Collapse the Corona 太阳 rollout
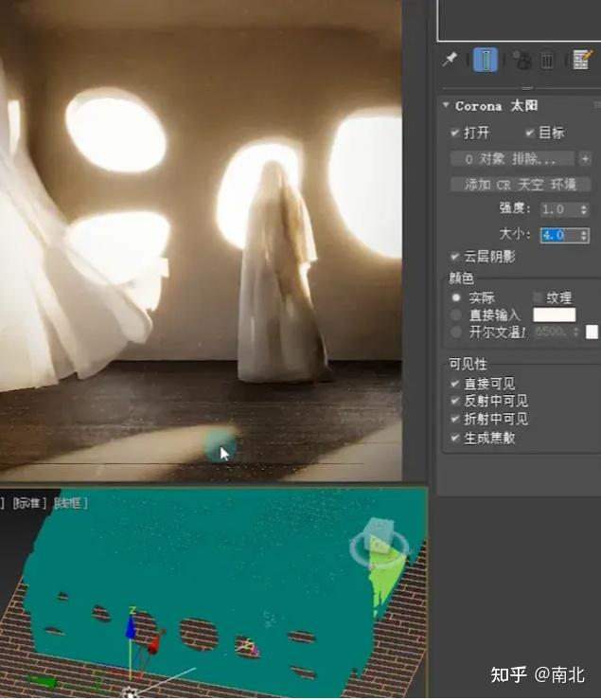Viewport: 601px width, 700px height. 446,105
